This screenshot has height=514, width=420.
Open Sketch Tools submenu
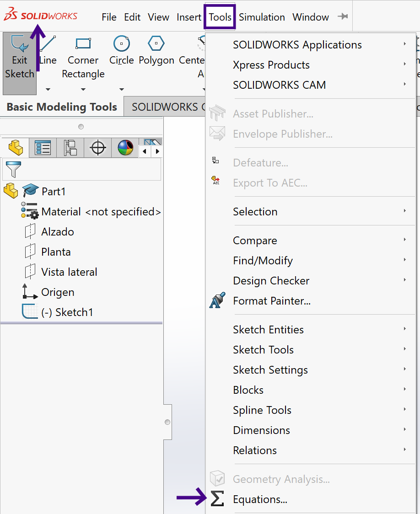tap(311, 350)
